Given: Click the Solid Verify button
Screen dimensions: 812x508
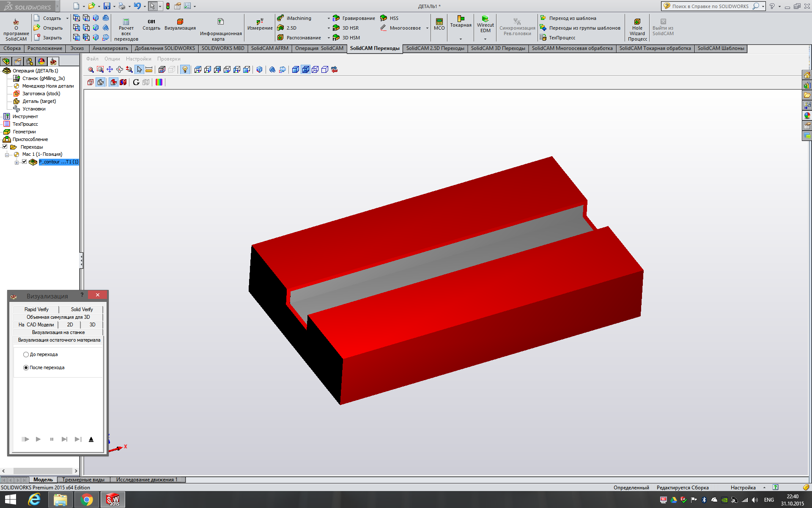Looking at the screenshot, I should 82,309.
